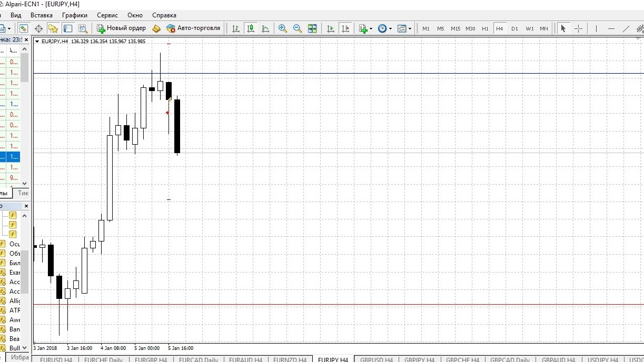Viewport: 644px width, 362px height.
Task: Expand the Periods dropdown arrow
Action: (390, 28)
